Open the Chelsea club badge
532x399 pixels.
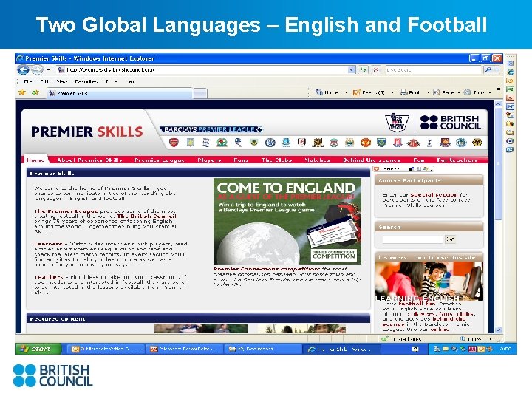click(270, 143)
